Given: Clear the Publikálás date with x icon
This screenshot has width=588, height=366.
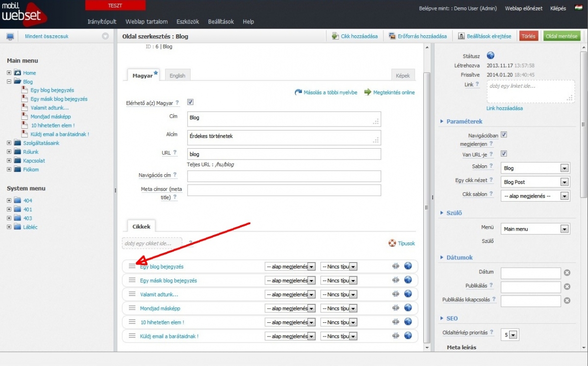Looking at the screenshot, I should point(567,287).
